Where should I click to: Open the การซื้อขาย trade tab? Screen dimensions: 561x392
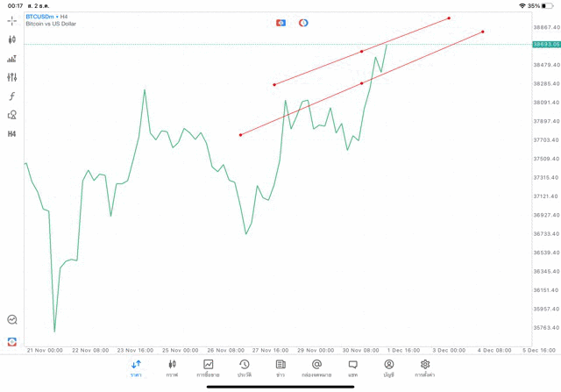coord(209,367)
